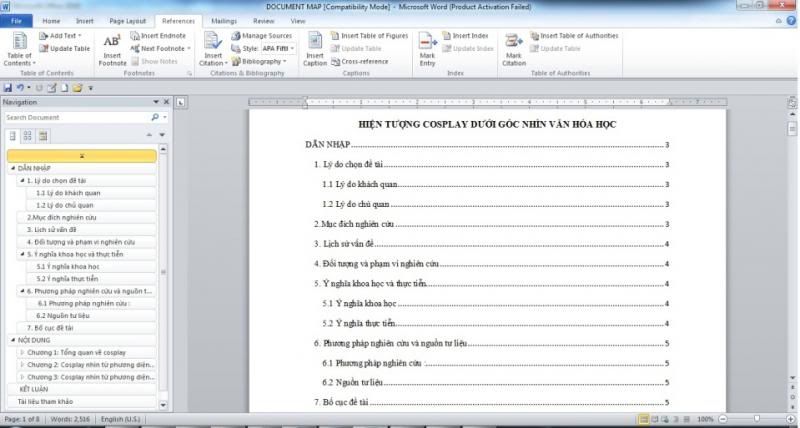Click the Cross-reference button
800x428 pixels.
pos(364,61)
